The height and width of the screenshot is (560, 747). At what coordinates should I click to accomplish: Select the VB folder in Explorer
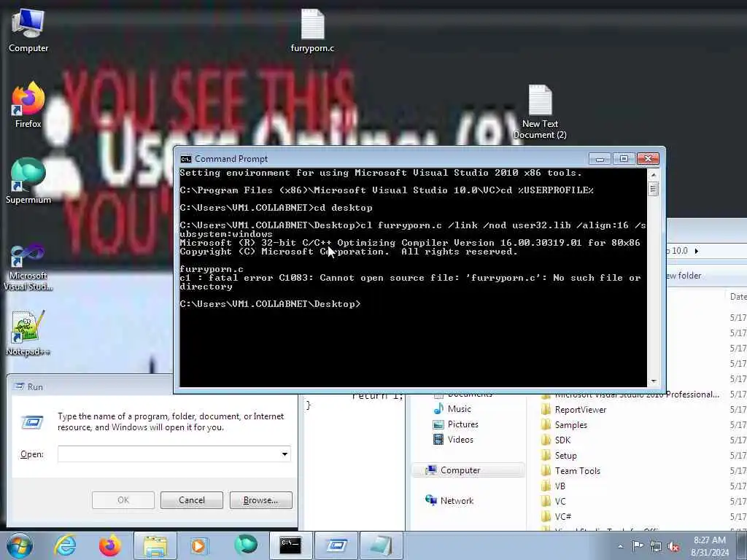(554, 486)
